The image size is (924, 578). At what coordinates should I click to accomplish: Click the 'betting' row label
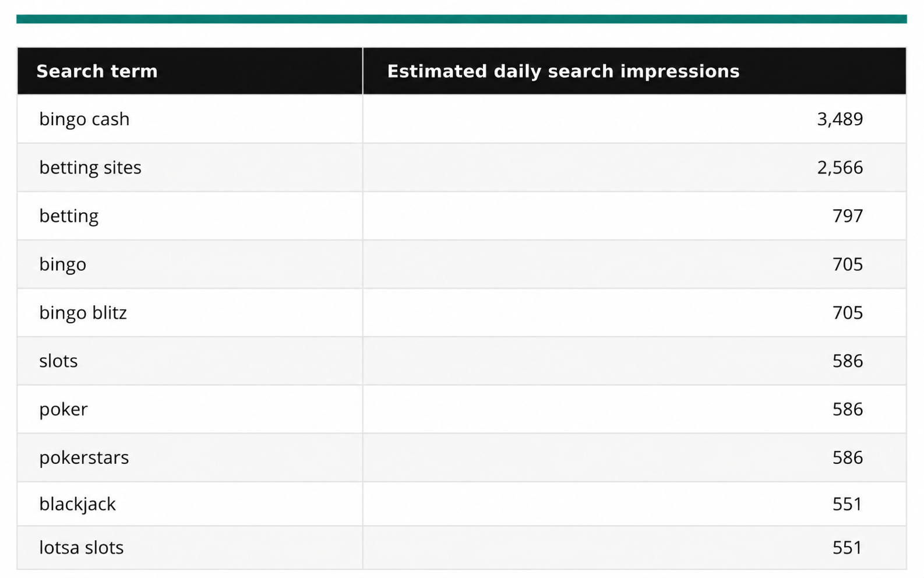69,216
